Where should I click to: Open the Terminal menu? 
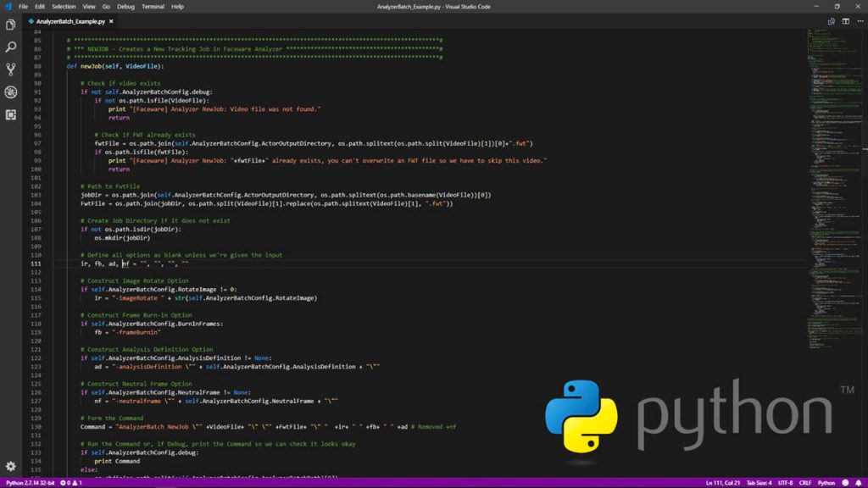pos(153,7)
